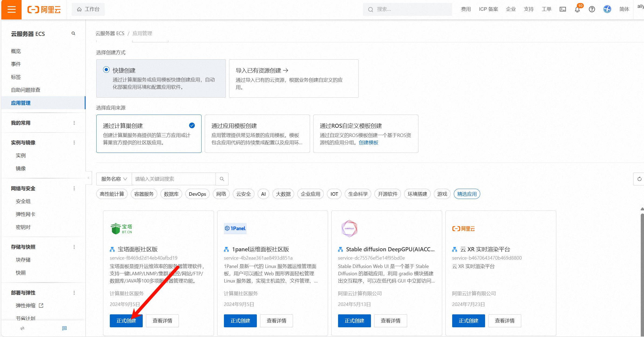Viewport: 644px width, 337px height.
Task: Click the 创建模板 link
Action: pos(368,143)
